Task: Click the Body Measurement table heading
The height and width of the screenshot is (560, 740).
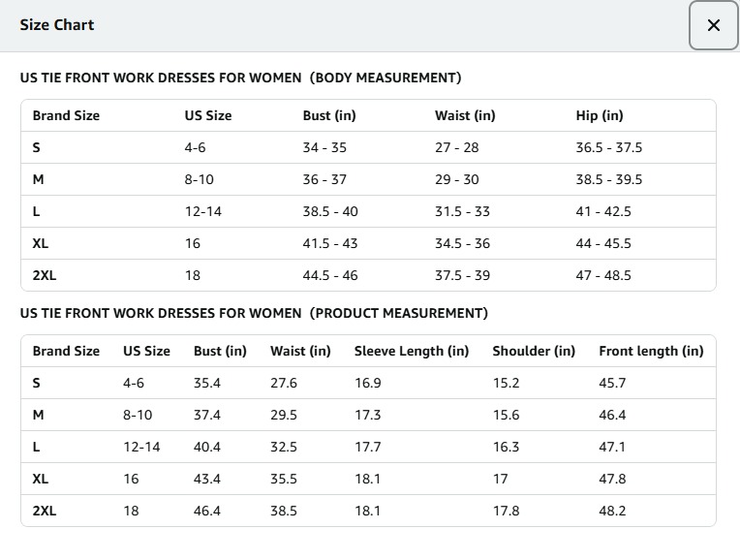Action: point(240,78)
